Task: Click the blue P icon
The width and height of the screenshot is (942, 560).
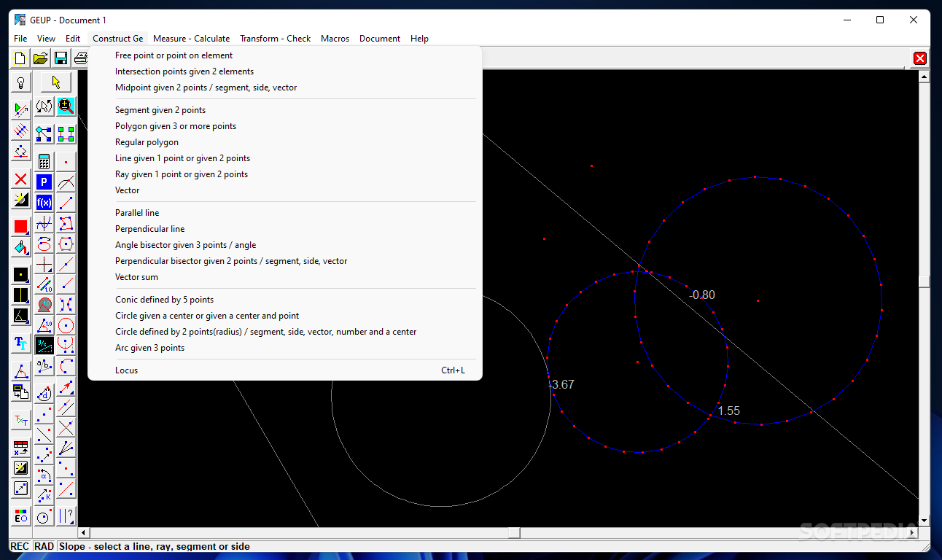Action: [44, 182]
